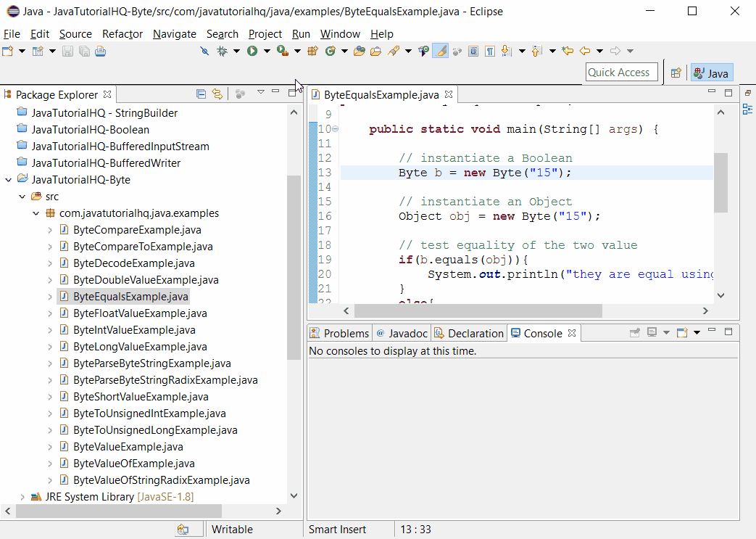Open Package Explorer View Menu triangle
Image resolution: width=756 pixels, height=539 pixels.
coord(261,91)
